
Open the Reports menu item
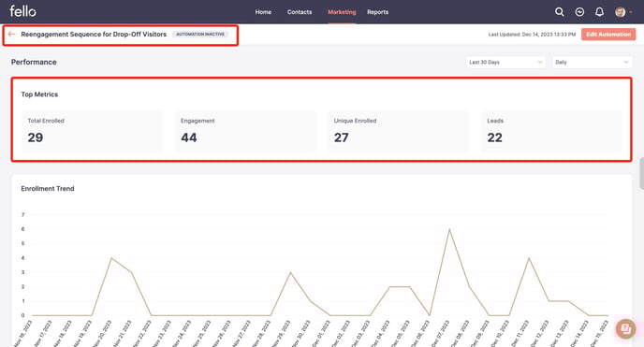(x=378, y=12)
